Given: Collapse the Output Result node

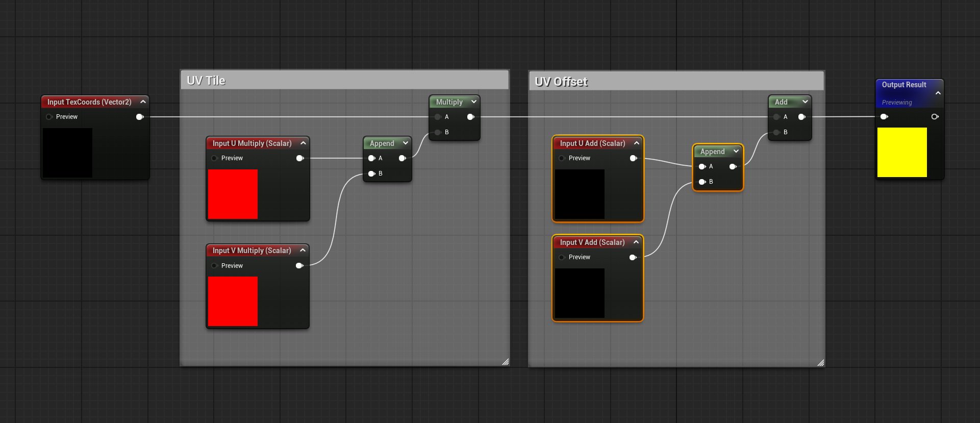Looking at the screenshot, I should 938,93.
